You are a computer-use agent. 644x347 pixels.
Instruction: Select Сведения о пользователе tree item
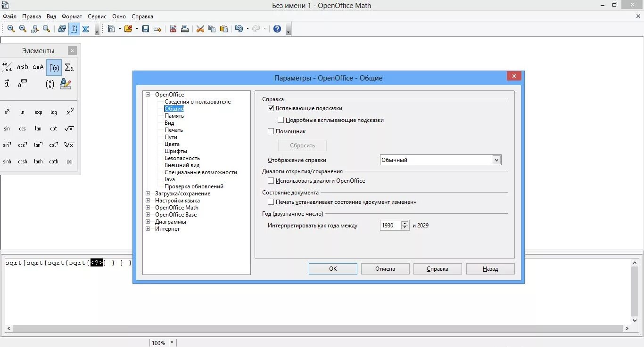pos(198,102)
